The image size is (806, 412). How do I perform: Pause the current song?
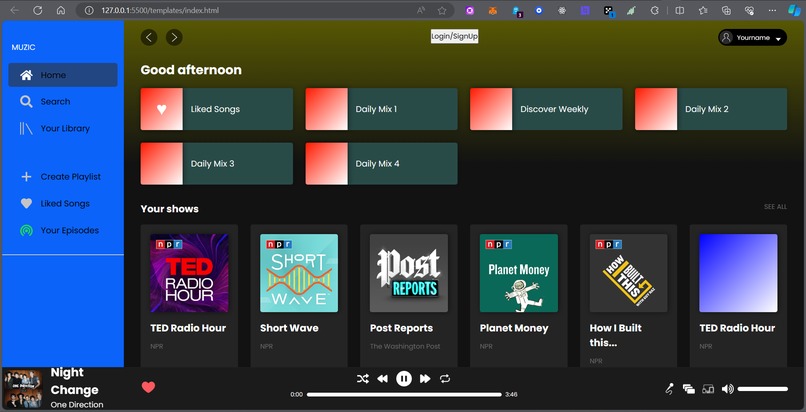[x=404, y=379]
